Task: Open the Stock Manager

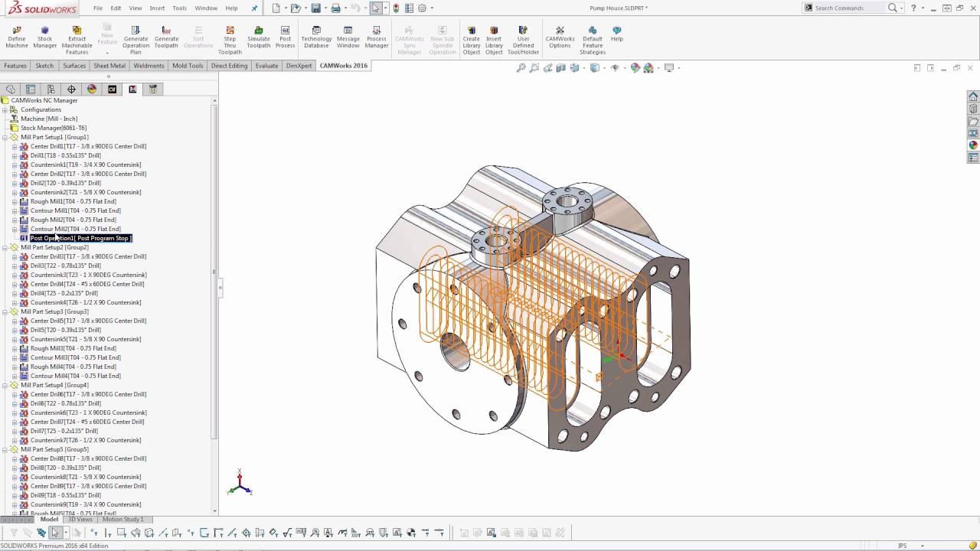Action: pyautogui.click(x=45, y=38)
